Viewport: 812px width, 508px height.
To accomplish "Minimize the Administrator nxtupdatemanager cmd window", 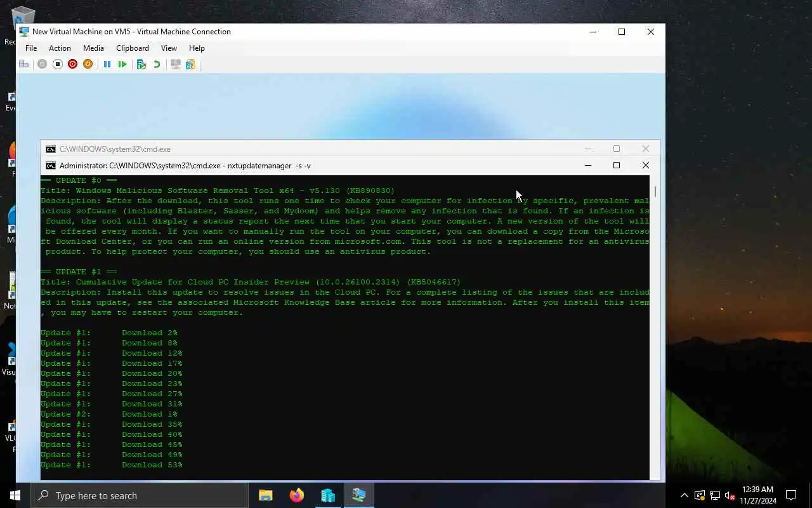I will point(588,165).
